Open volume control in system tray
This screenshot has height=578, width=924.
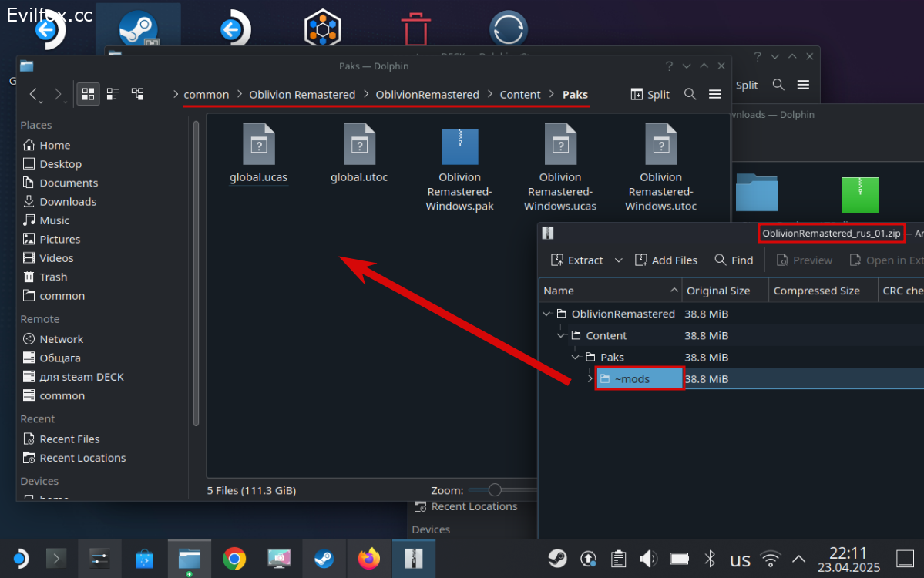(648, 559)
